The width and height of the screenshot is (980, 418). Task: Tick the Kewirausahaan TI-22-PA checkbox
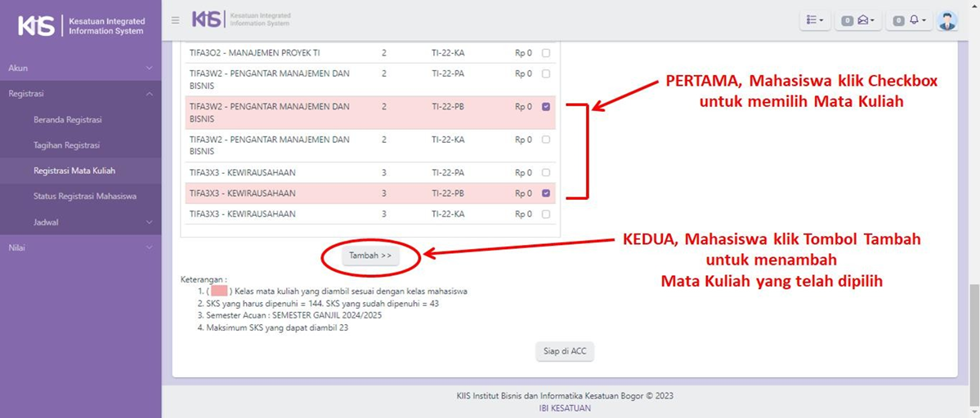click(x=546, y=173)
